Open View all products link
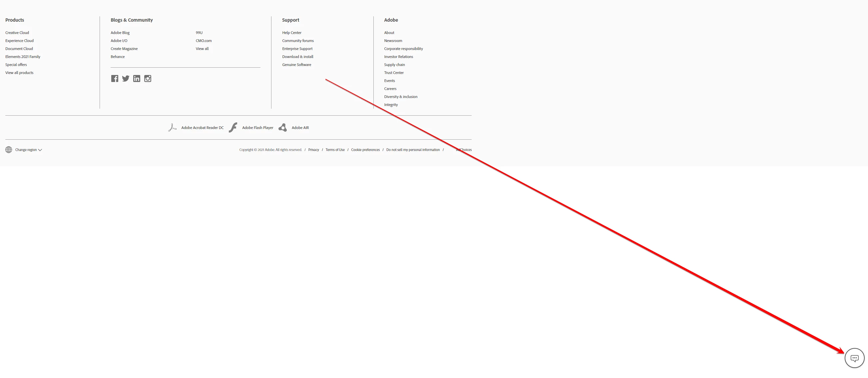This screenshot has height=378, width=868. coord(19,73)
